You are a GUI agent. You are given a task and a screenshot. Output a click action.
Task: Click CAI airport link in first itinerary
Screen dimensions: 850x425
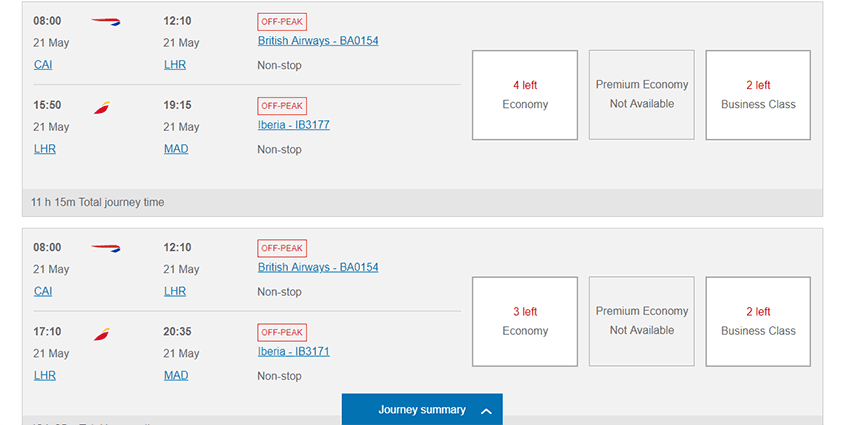pos(43,65)
